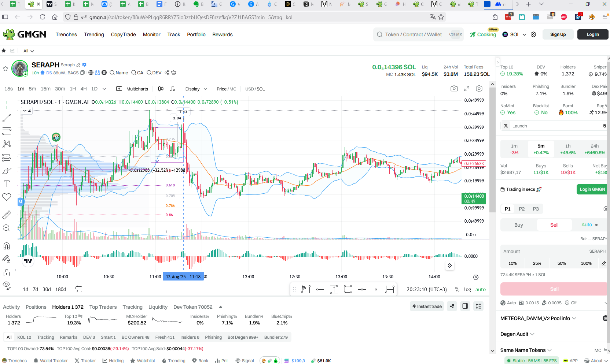Image resolution: width=610 pixels, height=364 pixels.
Task: Expand more timeframe options chevron
Action: [104, 89]
